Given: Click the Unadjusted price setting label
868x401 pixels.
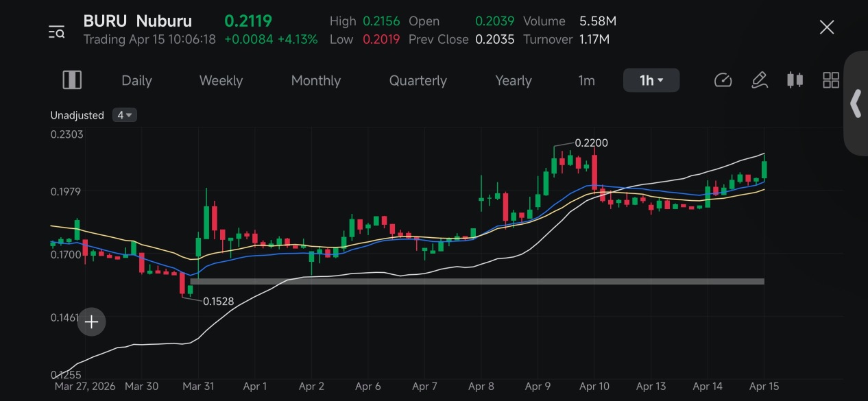Looking at the screenshot, I should 77,115.
